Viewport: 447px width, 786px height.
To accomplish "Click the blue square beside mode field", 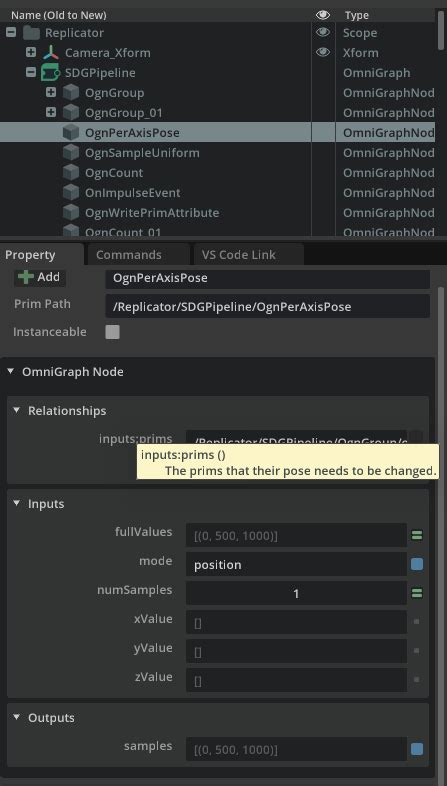I will 416,564.
